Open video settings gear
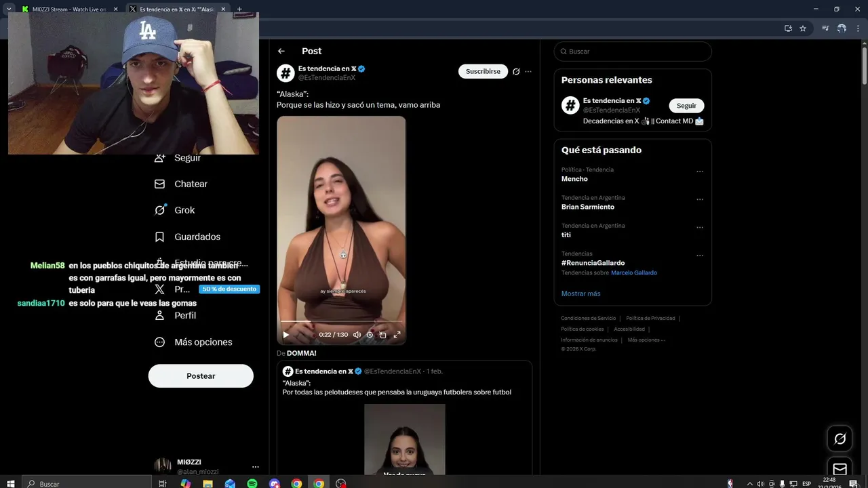868x488 pixels. pyautogui.click(x=370, y=335)
